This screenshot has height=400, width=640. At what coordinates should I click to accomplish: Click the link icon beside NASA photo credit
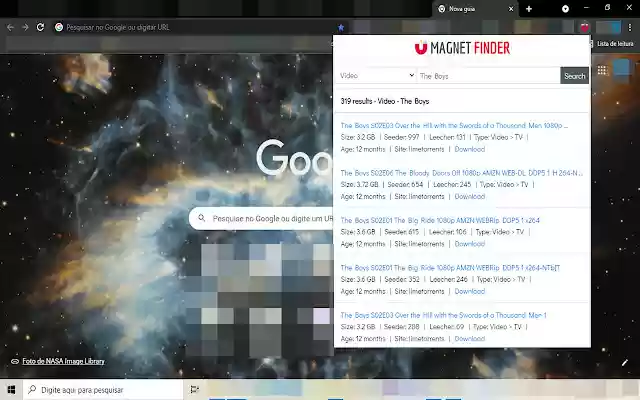(x=15, y=361)
